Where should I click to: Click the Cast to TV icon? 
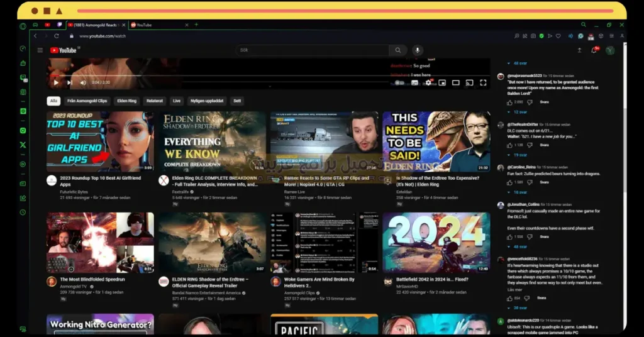pyautogui.click(x=469, y=82)
